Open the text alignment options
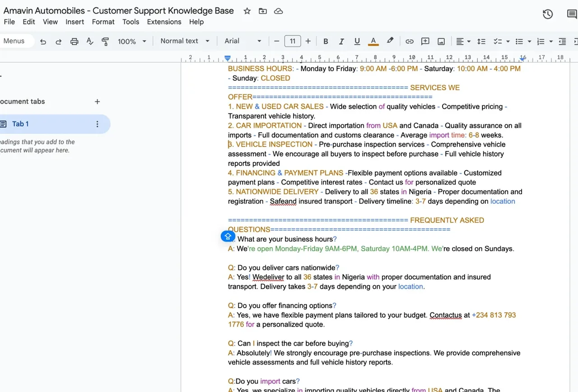 click(x=463, y=42)
